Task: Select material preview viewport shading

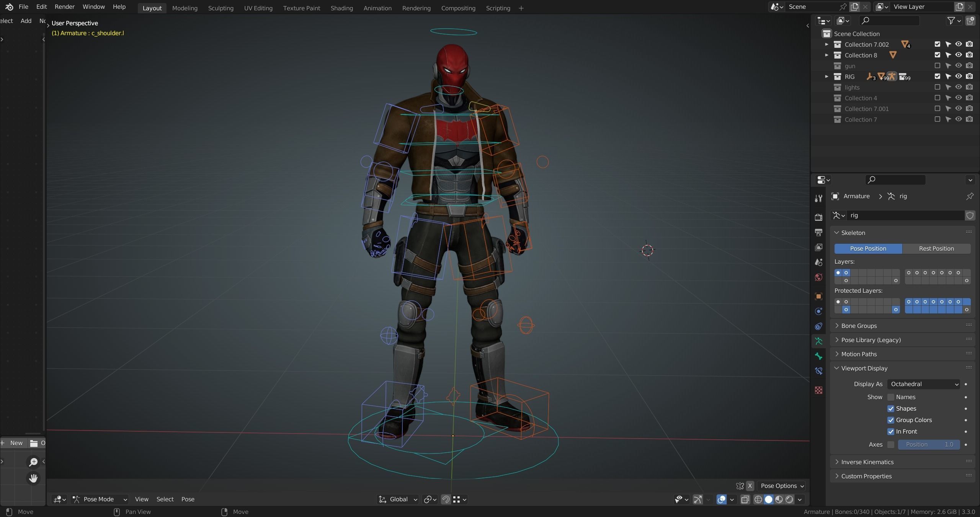Action: (779, 499)
